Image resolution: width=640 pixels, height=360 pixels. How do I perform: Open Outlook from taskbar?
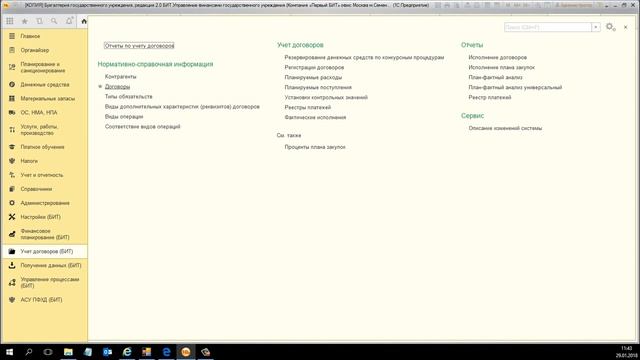coord(107,352)
